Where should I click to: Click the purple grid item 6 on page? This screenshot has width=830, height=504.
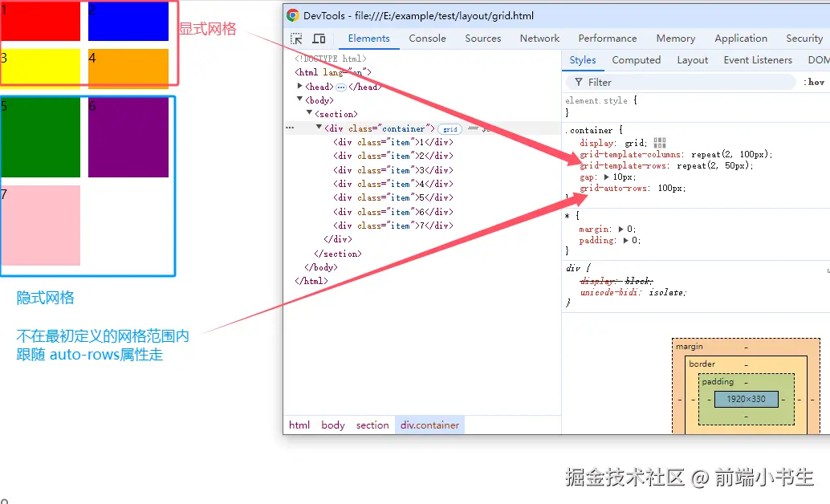tap(128, 137)
